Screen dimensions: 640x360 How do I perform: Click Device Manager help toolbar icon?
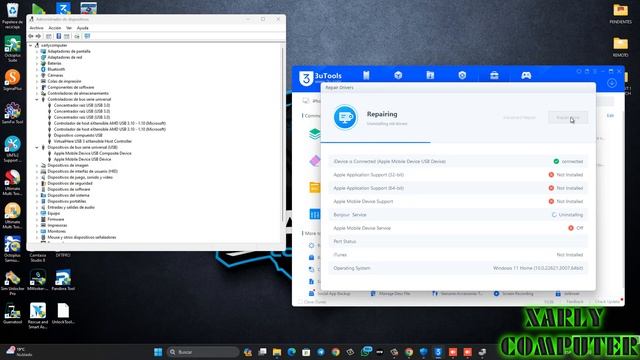pyautogui.click(x=59, y=36)
